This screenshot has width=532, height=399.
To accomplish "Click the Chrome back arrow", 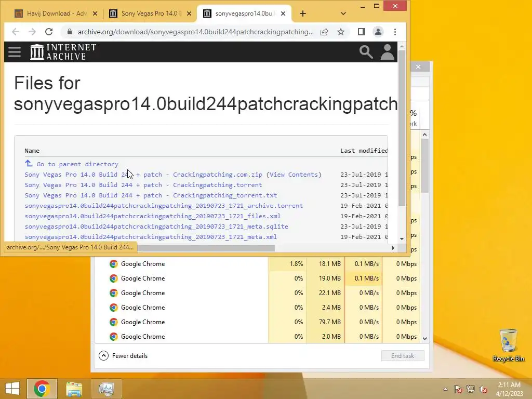I will point(16,32).
